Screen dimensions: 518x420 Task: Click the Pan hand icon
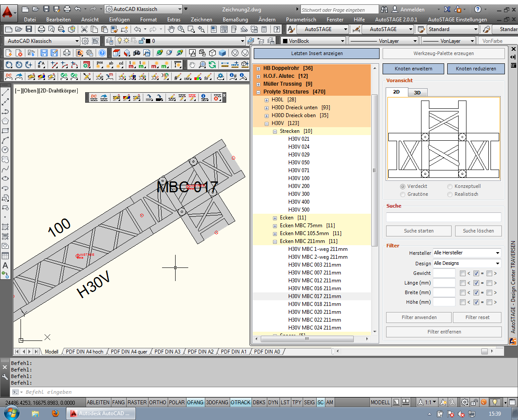coord(171,29)
